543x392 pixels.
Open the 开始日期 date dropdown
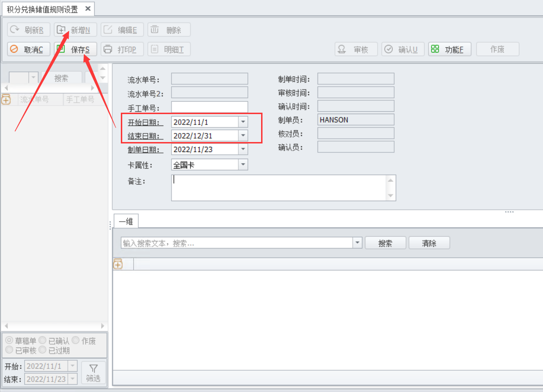click(x=243, y=122)
